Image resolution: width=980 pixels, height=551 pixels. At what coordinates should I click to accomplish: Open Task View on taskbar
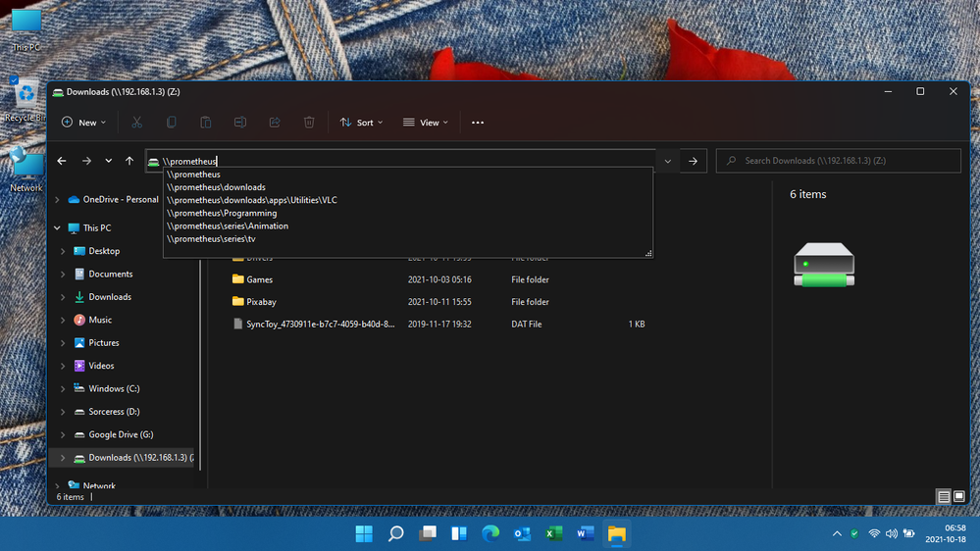(x=428, y=533)
